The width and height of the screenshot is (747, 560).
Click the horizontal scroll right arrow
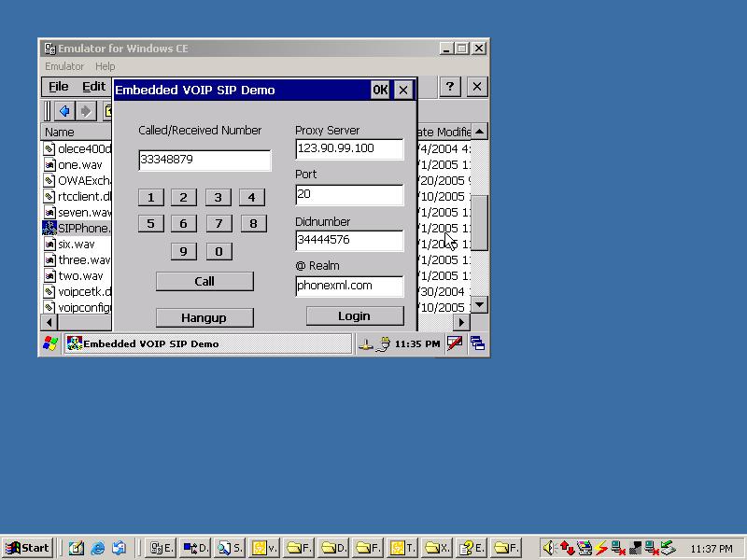(x=461, y=322)
